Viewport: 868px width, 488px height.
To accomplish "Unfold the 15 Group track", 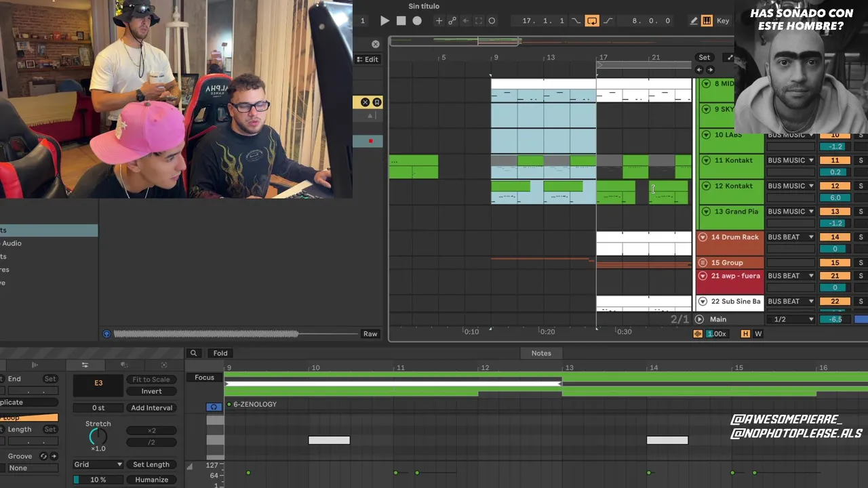I will (703, 262).
